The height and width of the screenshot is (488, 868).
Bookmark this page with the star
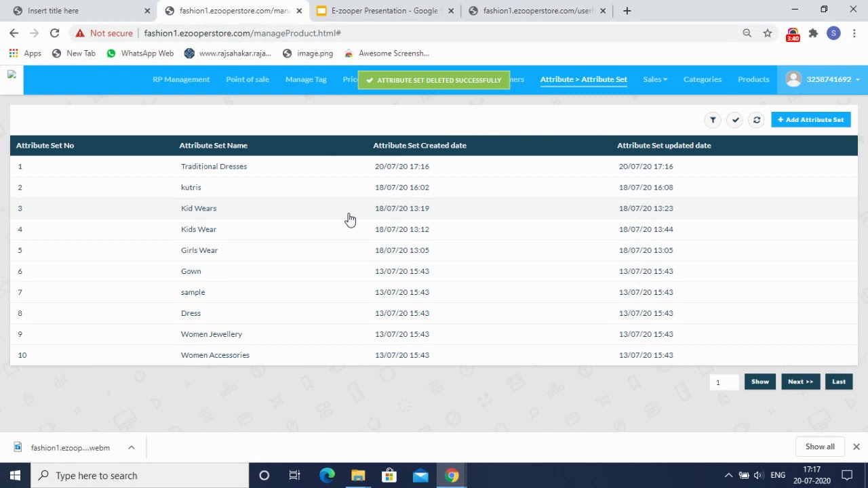click(767, 33)
